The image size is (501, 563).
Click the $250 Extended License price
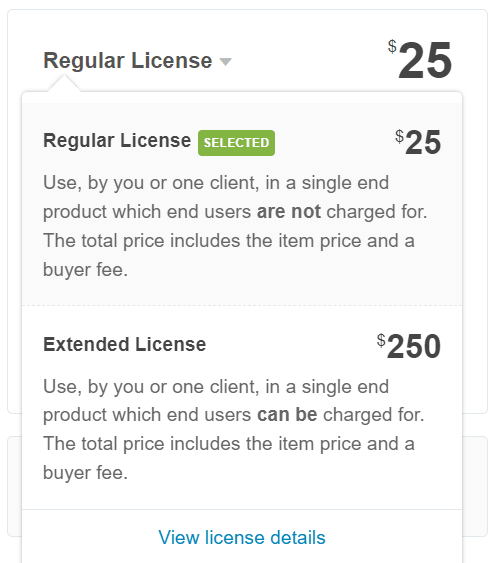(x=409, y=346)
